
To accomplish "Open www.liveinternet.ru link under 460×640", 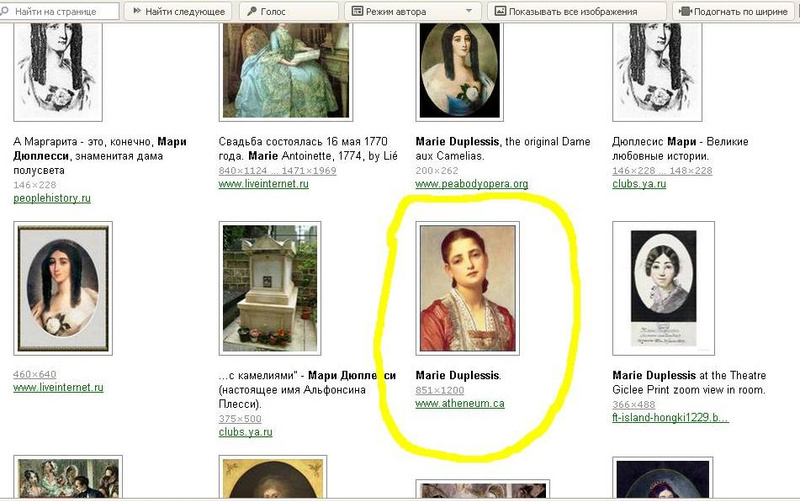I will [58, 387].
